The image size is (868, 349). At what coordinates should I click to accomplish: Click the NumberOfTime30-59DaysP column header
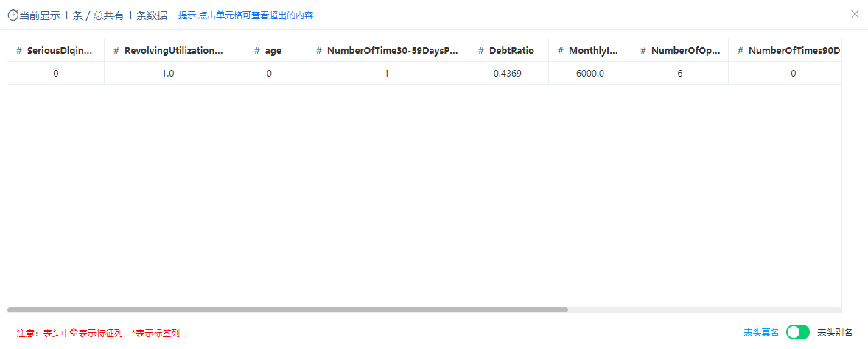tap(386, 51)
